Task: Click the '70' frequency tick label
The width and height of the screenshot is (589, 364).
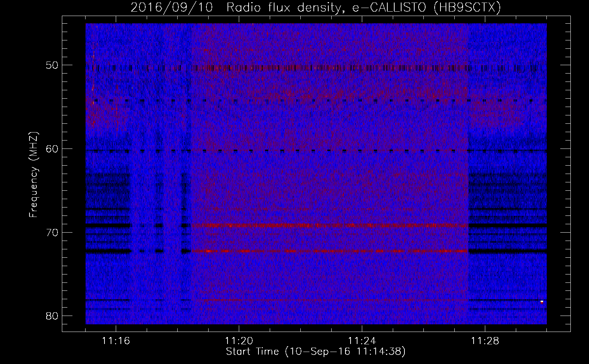Action: [52, 233]
